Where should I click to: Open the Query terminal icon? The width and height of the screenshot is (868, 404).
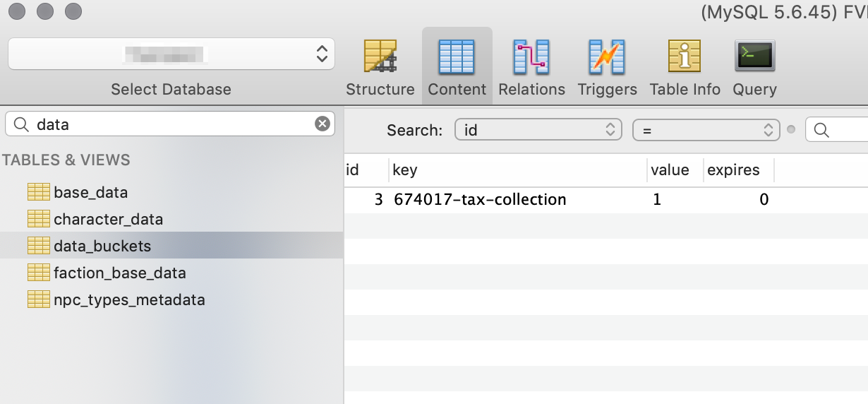(x=754, y=57)
